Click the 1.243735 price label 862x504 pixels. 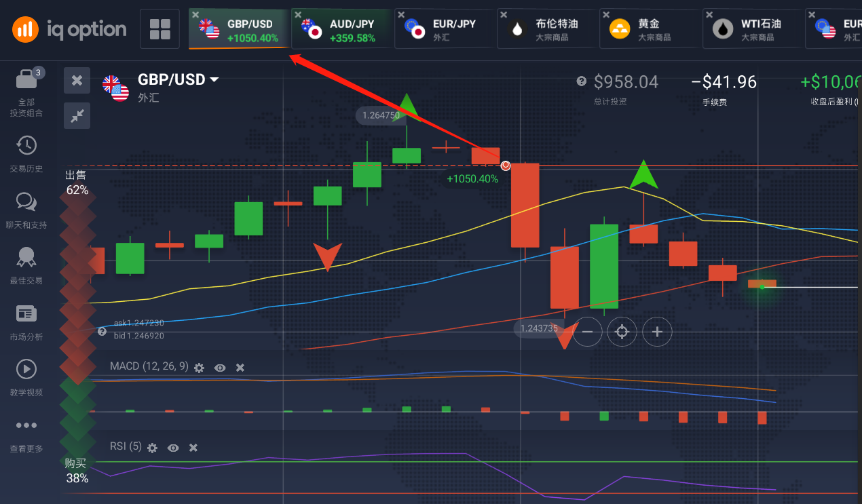pos(539,328)
